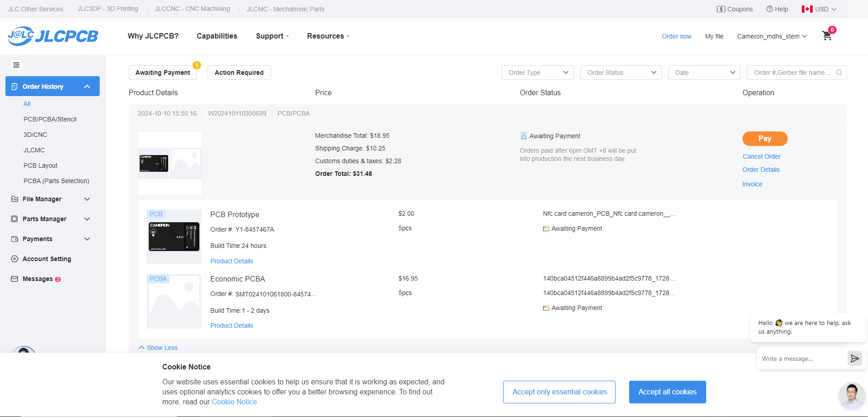
Task: Open the Order Details link
Action: tap(761, 170)
